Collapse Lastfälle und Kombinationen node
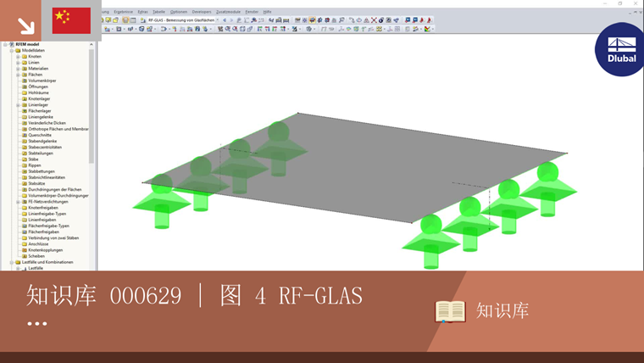Viewport: 644px width, 363px height. 12,262
